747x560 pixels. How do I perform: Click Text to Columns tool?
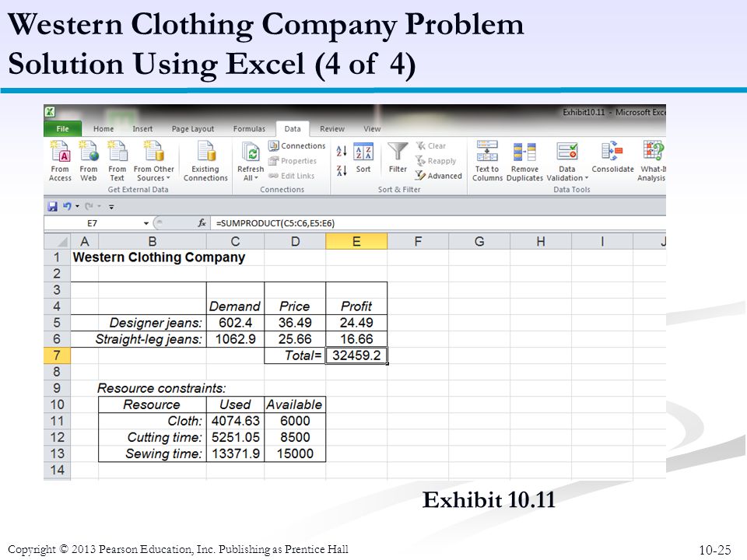point(487,161)
